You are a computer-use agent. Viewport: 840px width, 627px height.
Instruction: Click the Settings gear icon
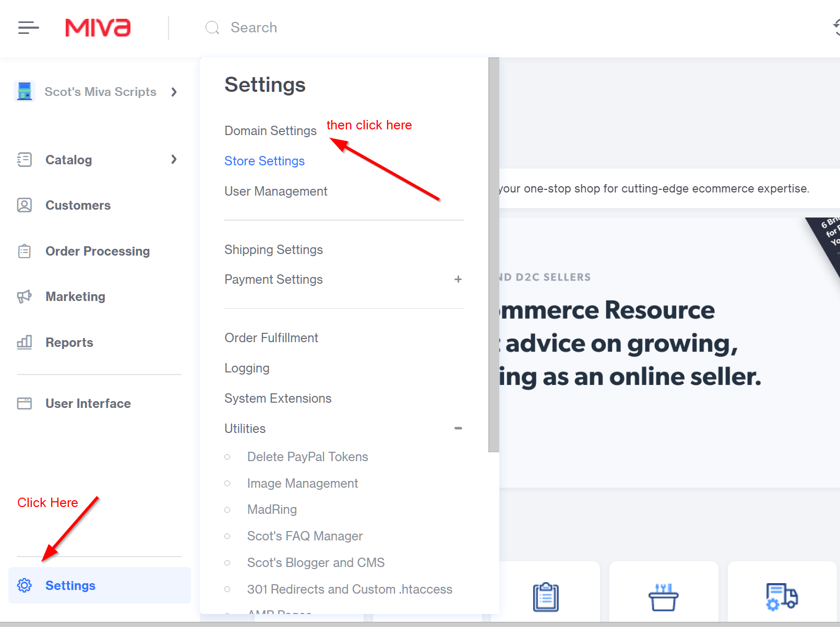(25, 585)
